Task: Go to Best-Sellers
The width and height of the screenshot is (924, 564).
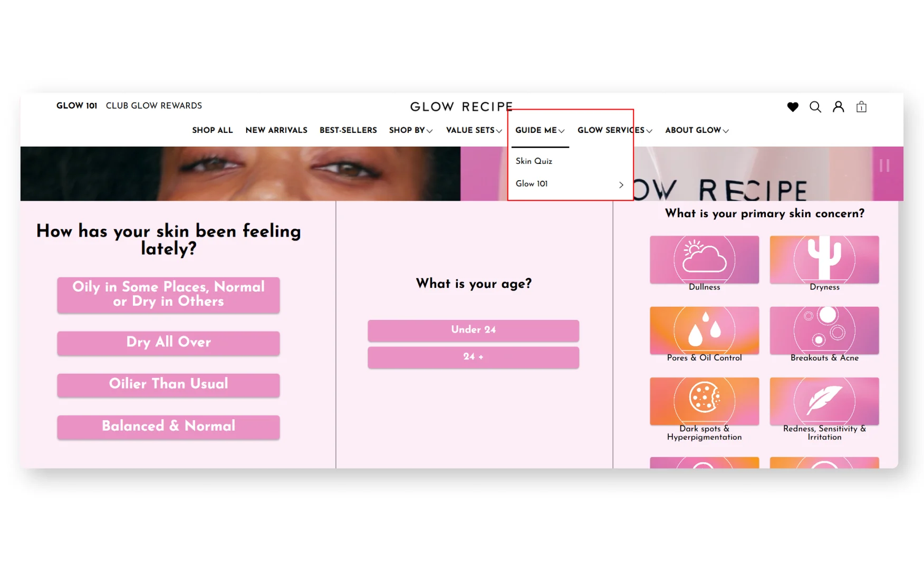Action: click(348, 130)
